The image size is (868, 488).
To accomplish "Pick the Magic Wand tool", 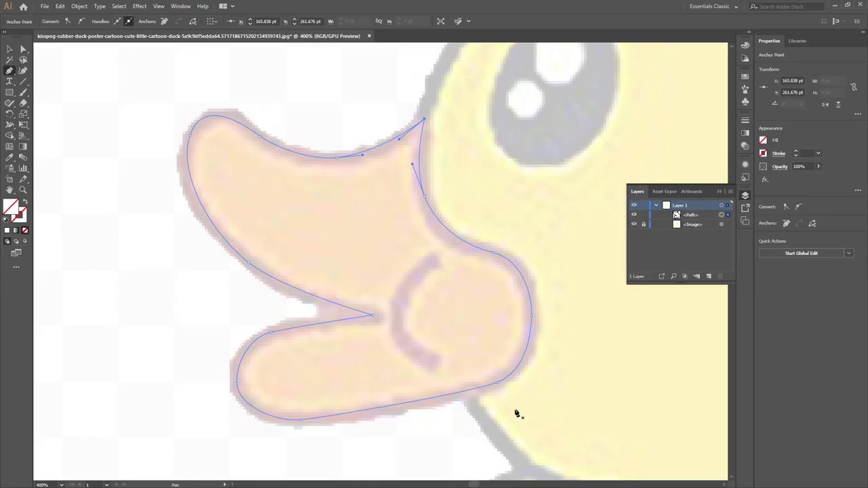I will point(9,60).
